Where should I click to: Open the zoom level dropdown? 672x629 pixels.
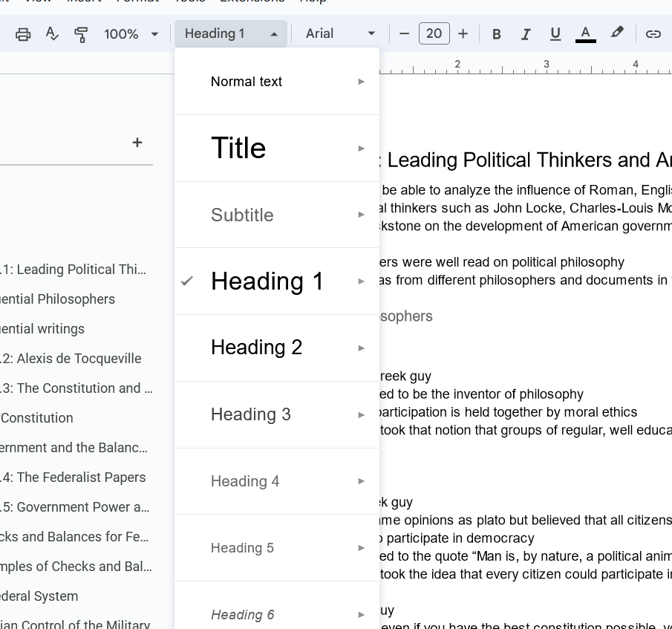click(131, 34)
